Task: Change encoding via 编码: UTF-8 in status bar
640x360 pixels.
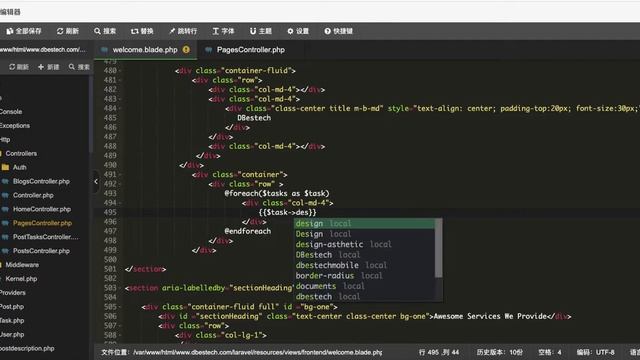Action: point(596,352)
